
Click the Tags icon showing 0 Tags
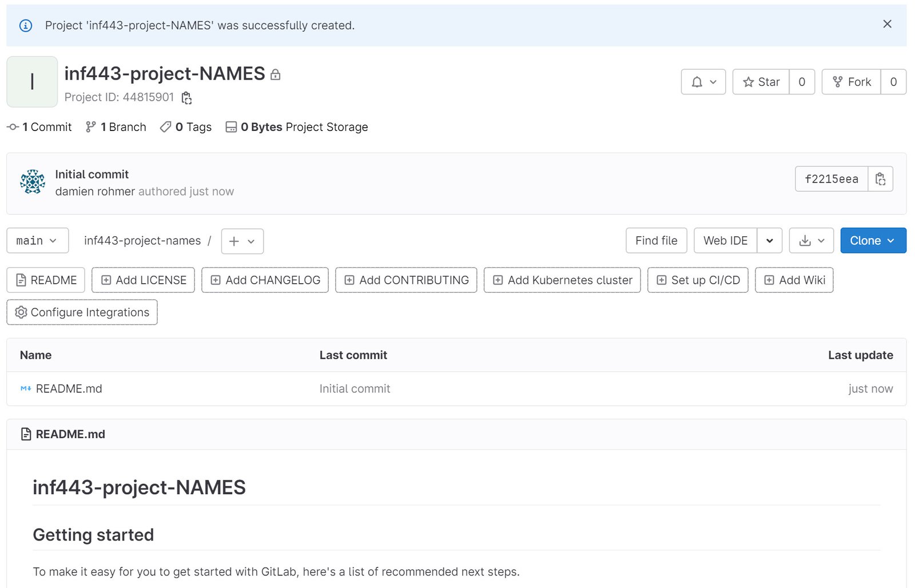[165, 127]
